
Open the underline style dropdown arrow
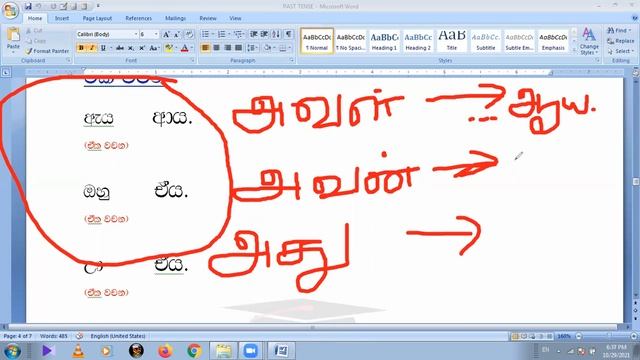(111, 48)
